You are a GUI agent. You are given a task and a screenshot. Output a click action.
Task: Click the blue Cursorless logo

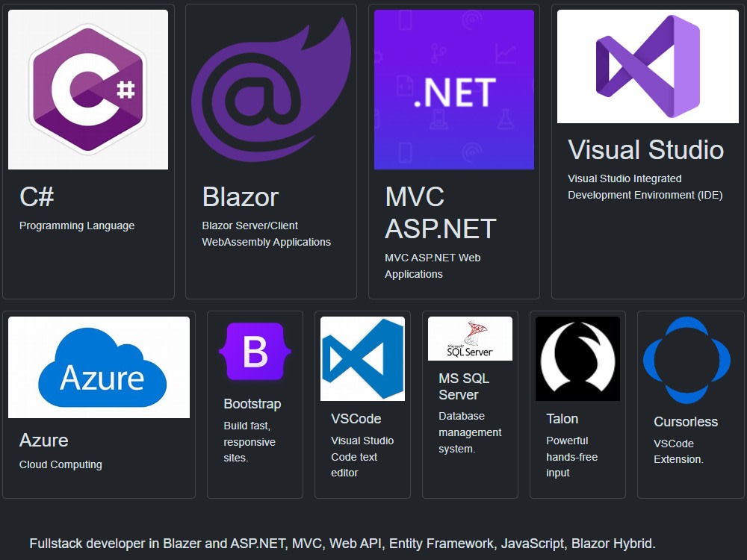(x=686, y=361)
